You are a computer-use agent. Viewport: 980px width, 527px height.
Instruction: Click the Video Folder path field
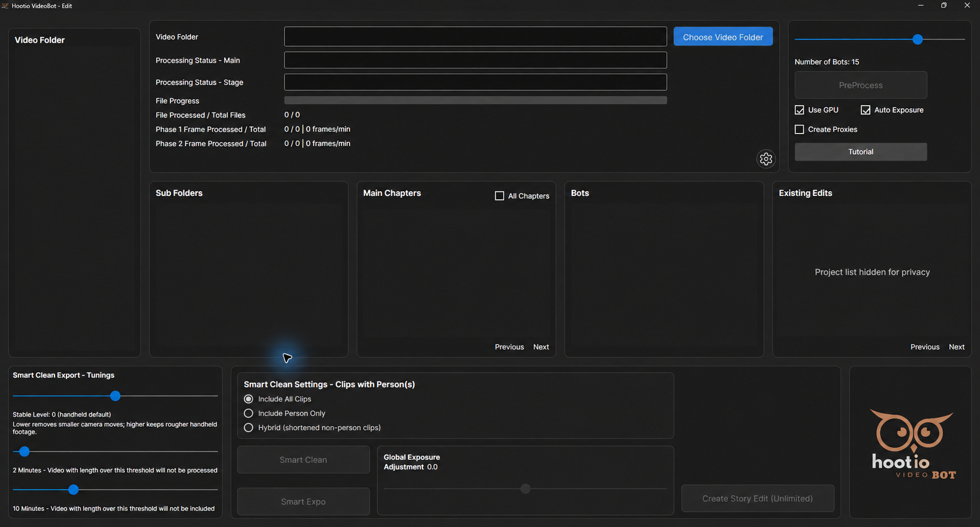point(475,37)
